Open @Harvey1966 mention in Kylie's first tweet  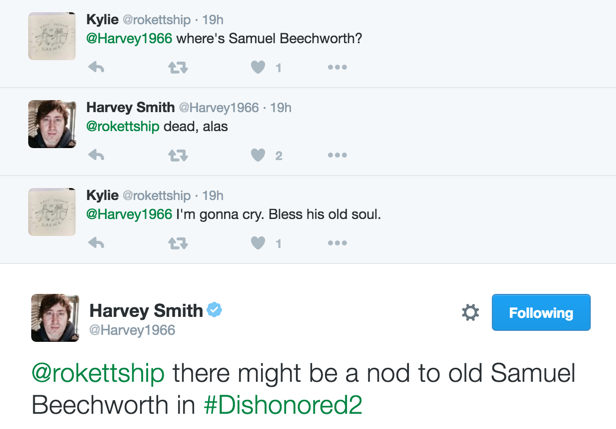pos(129,38)
